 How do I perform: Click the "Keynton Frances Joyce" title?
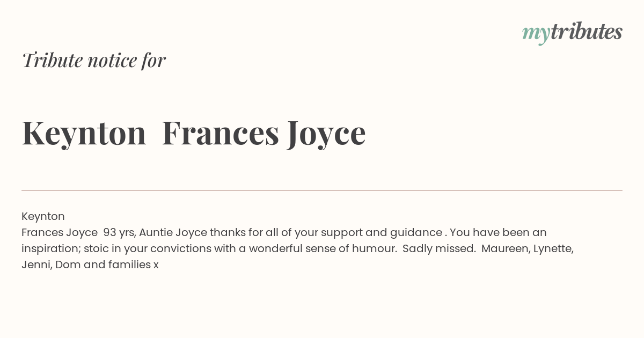(x=194, y=133)
